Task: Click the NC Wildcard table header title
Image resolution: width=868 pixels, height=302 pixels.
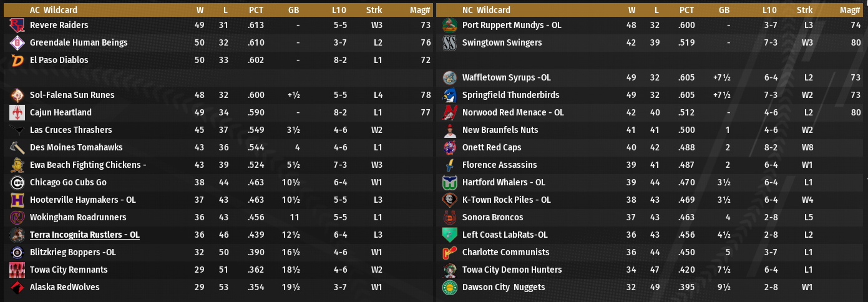Action: [x=486, y=10]
